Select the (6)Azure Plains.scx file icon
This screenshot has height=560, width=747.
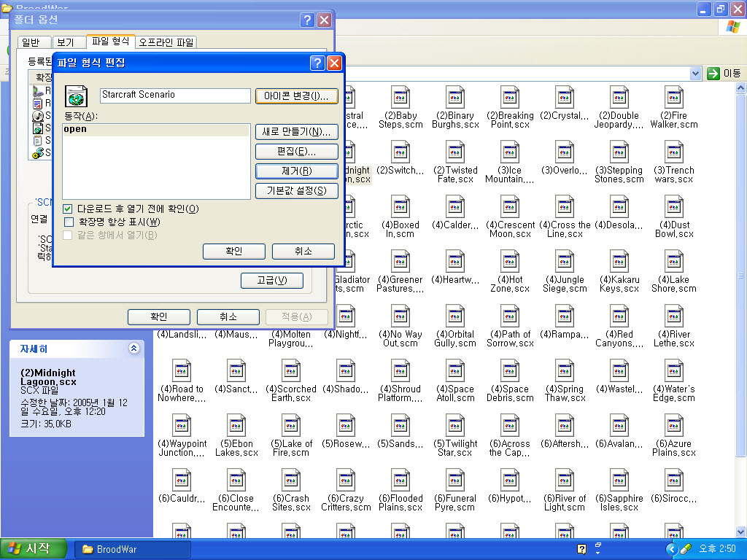click(673, 426)
